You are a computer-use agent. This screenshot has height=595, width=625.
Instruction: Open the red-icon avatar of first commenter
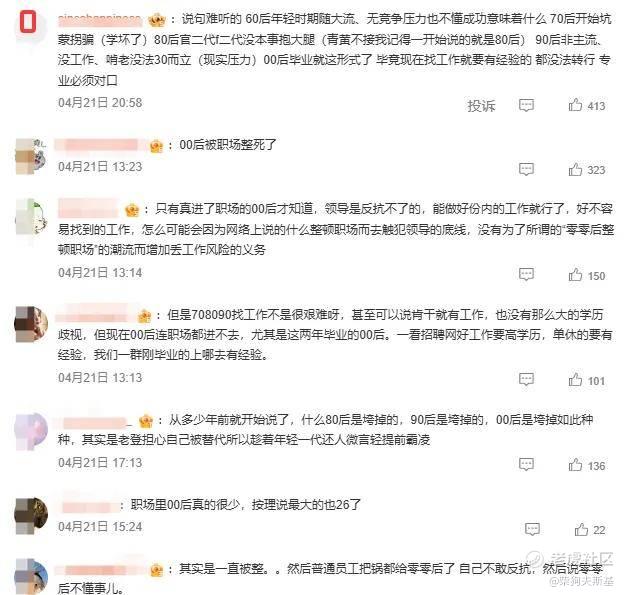click(x=29, y=22)
